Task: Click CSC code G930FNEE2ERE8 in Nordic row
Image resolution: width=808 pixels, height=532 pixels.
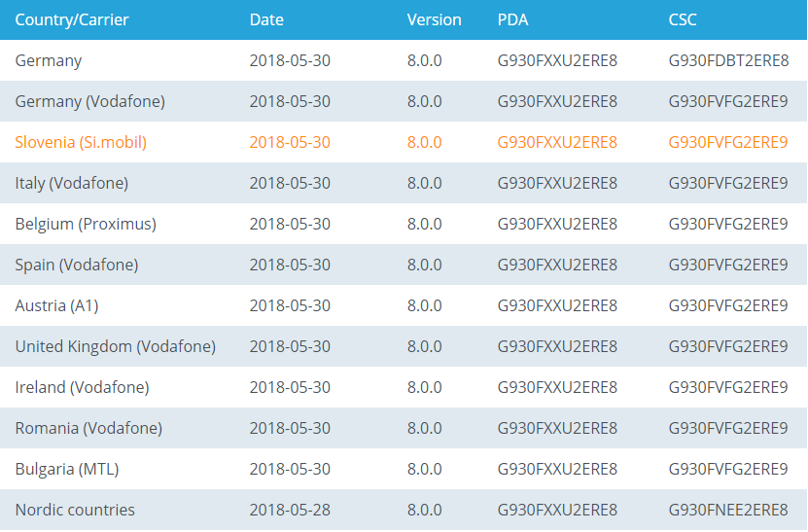Action: click(728, 510)
